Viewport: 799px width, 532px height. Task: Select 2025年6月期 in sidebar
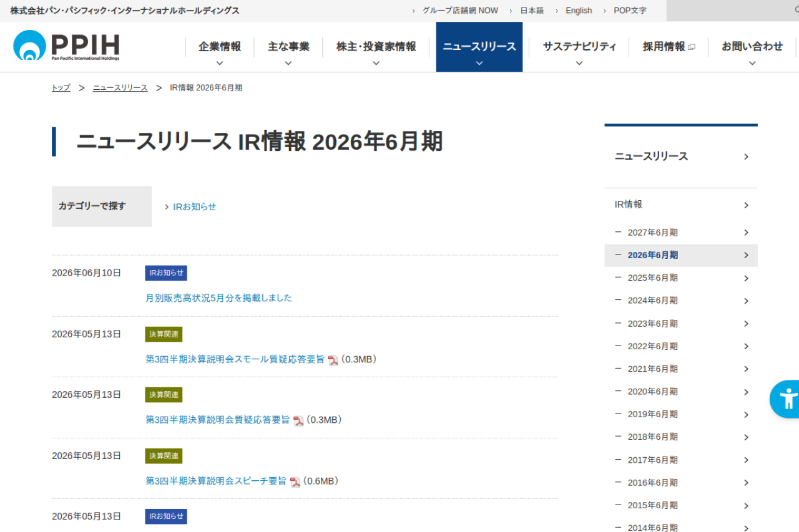(x=681, y=278)
